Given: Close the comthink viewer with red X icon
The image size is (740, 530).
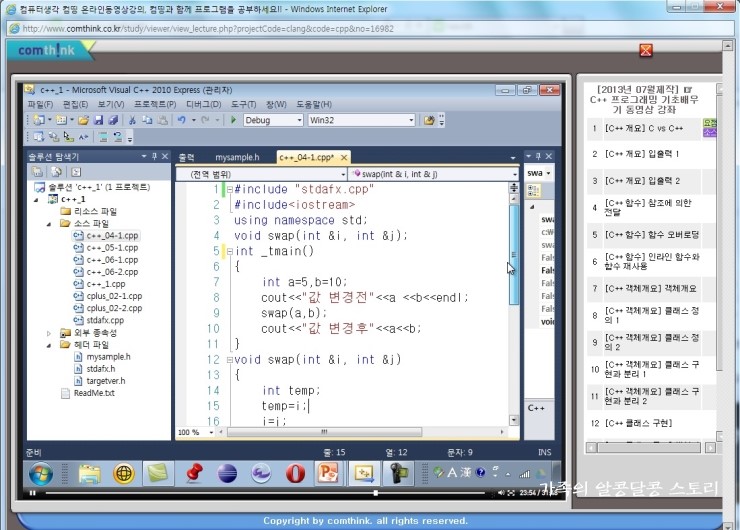Looking at the screenshot, I should [x=646, y=50].
